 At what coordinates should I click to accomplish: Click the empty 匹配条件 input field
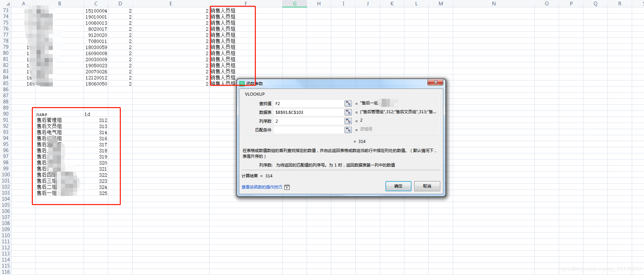(x=309, y=130)
